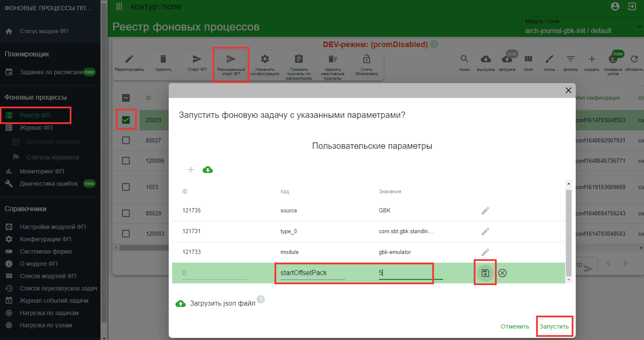Open Журнал ФП in sidebar

(36, 128)
